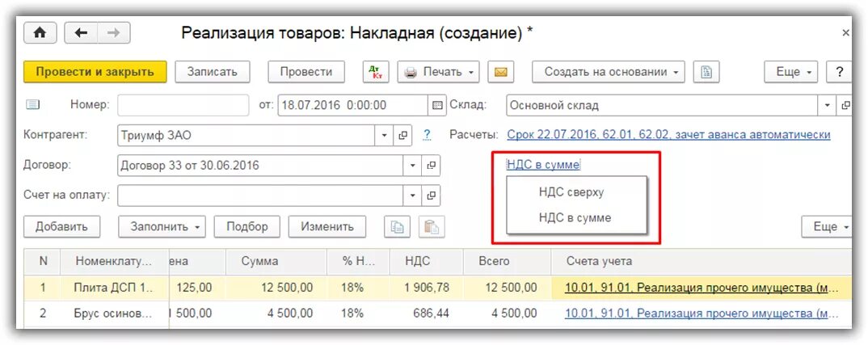
Task: Click the Изменить button
Action: coord(327,226)
